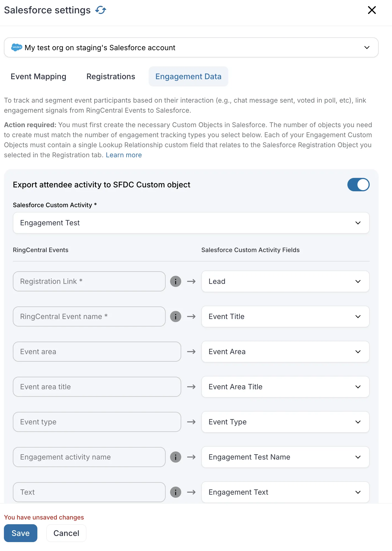Click info icon next to Registration Link
Screen dimensions: 392x551
pos(176,281)
